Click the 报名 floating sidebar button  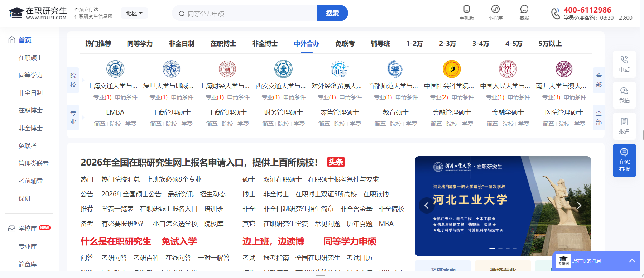tap(624, 126)
